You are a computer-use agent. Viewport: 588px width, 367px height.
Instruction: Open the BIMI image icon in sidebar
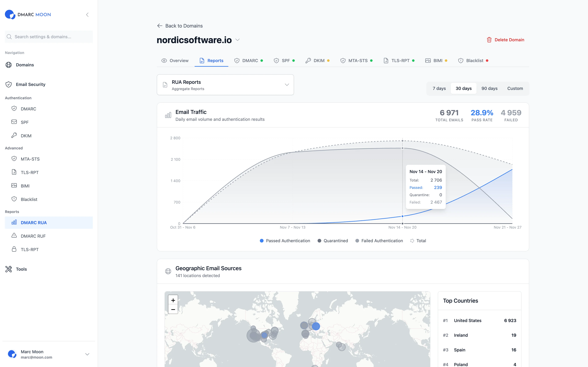coord(14,185)
